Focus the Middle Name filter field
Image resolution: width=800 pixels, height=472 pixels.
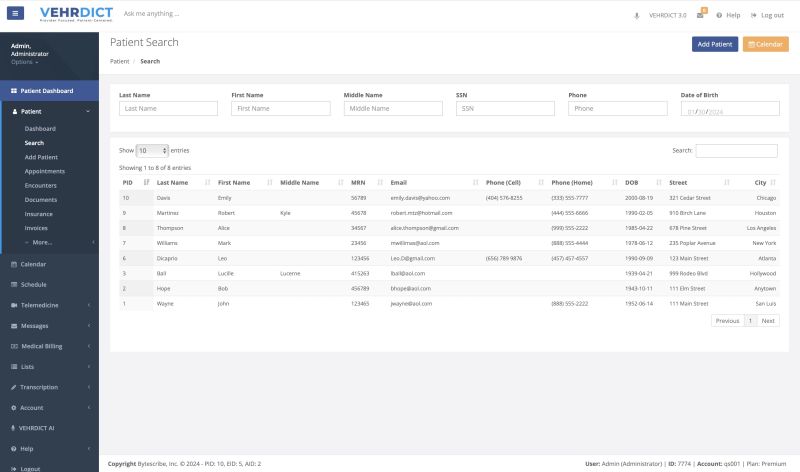(x=393, y=108)
